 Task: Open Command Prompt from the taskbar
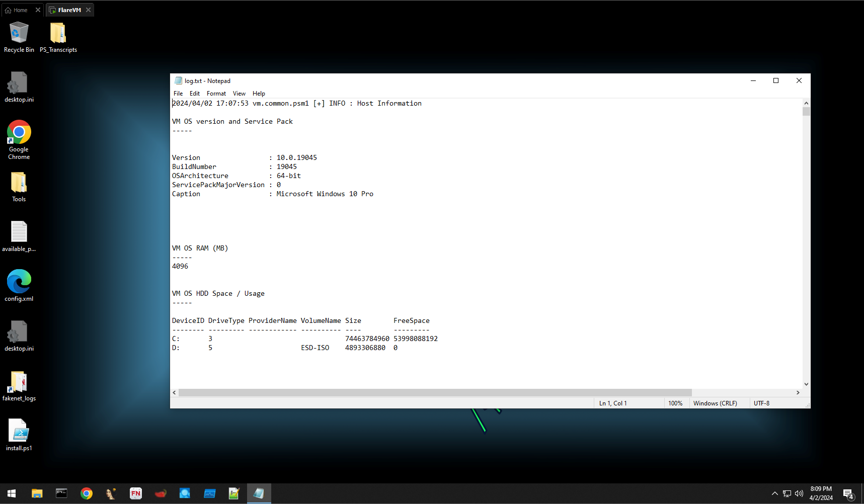pos(61,493)
